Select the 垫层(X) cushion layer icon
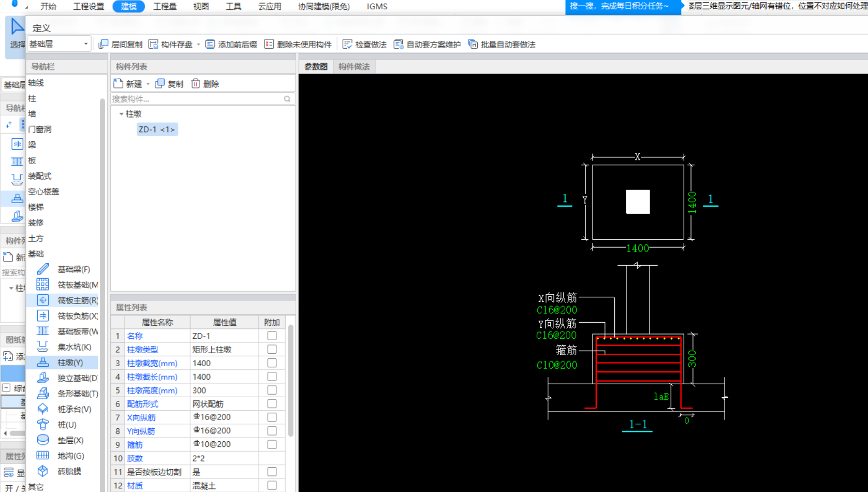Screen dimensions: 868x492 pos(43,440)
